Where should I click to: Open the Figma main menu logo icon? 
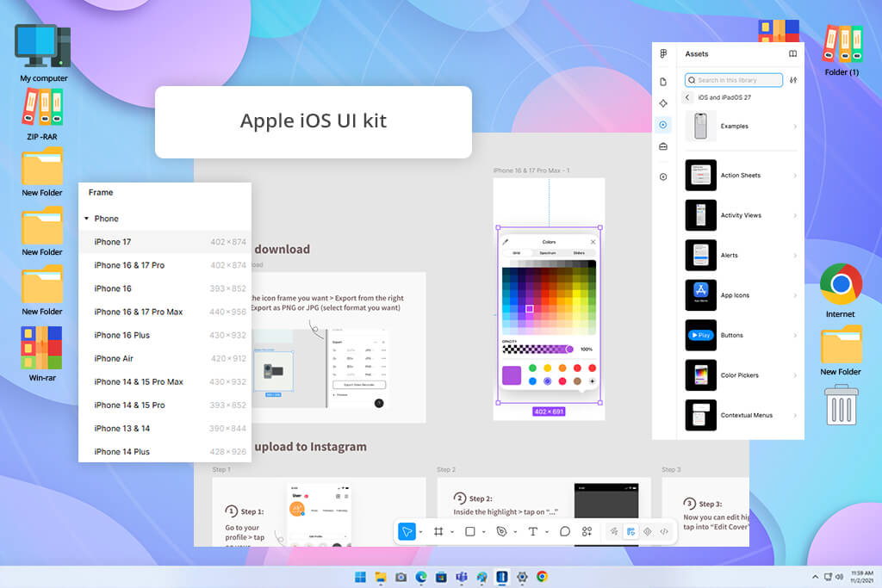click(664, 53)
